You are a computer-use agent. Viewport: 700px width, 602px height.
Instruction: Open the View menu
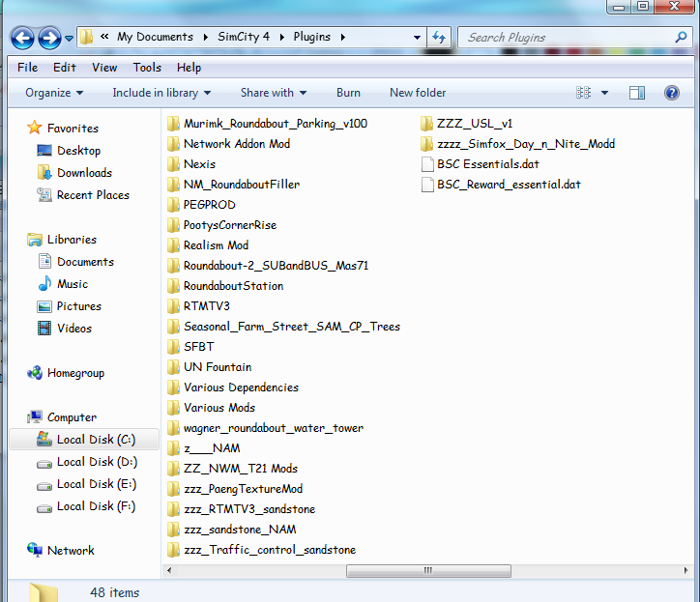coord(104,68)
